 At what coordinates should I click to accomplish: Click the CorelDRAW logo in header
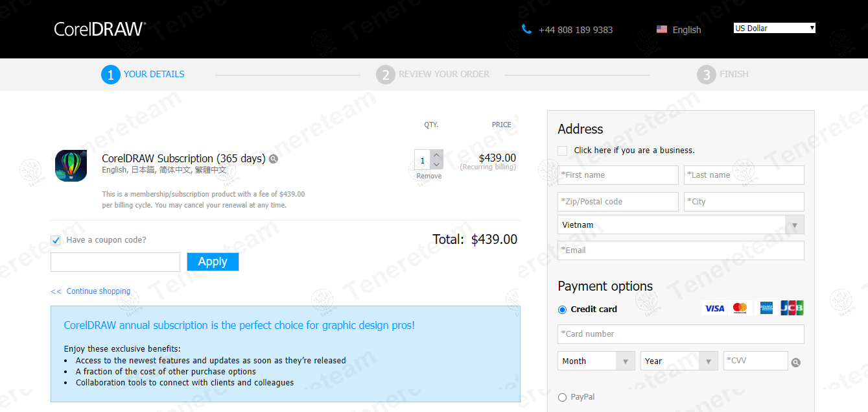coord(100,29)
